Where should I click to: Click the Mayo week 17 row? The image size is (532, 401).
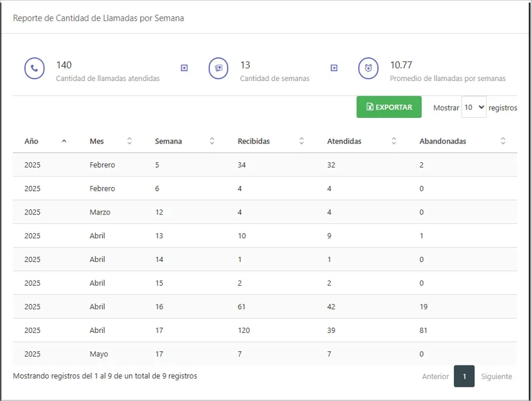(265, 354)
